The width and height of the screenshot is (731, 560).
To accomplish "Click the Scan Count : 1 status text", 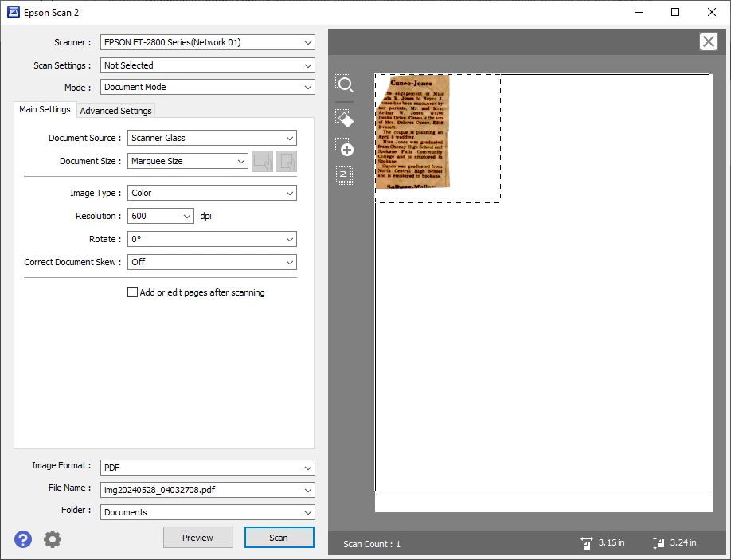I will (x=372, y=544).
